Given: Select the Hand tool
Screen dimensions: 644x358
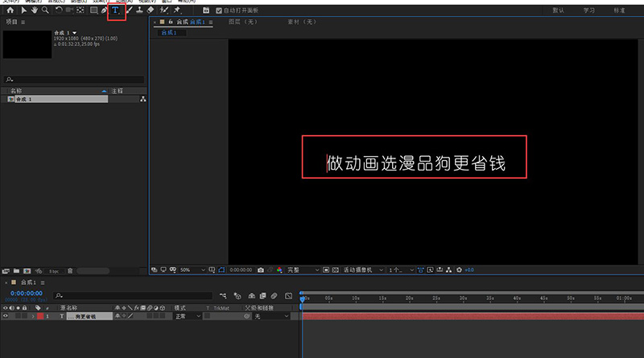Looking at the screenshot, I should (35, 10).
